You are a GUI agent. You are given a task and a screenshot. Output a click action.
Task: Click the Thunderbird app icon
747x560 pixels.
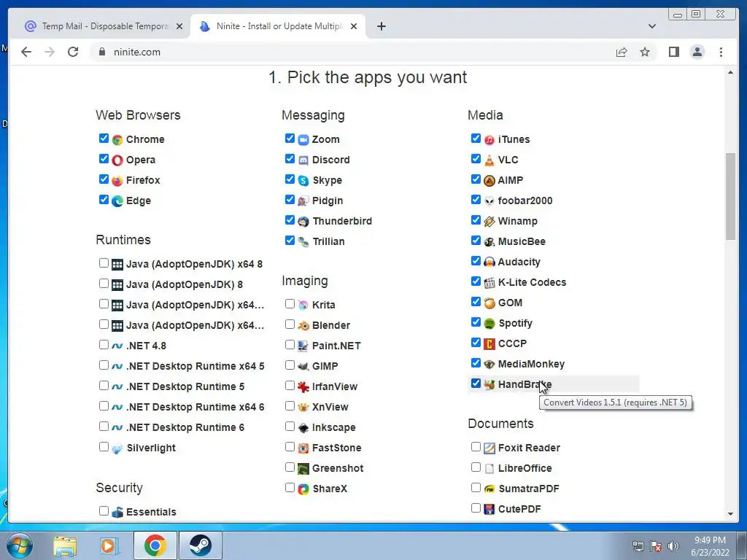tap(303, 222)
